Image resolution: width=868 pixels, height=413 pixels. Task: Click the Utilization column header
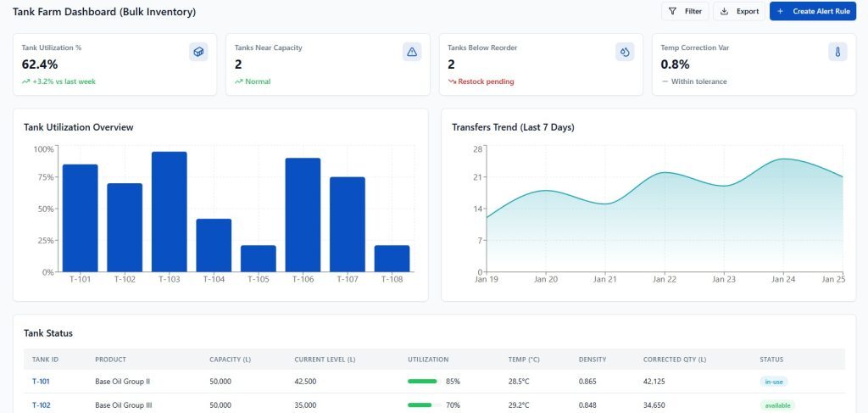pos(428,359)
